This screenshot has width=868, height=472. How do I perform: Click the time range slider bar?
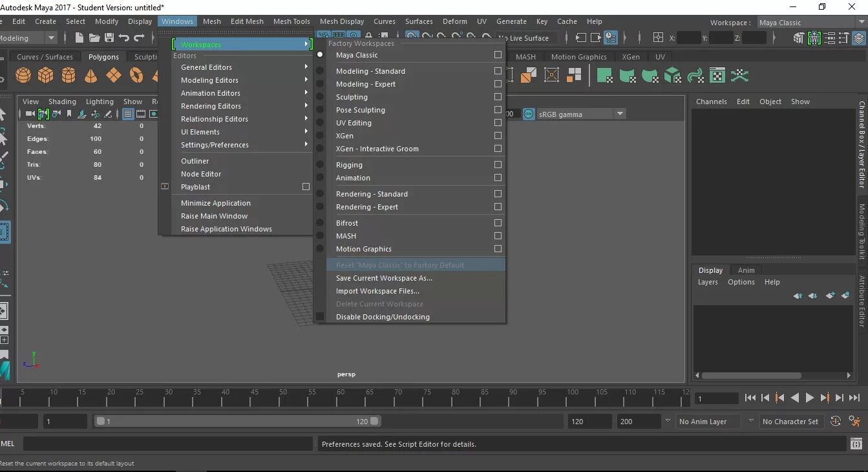(x=238, y=421)
